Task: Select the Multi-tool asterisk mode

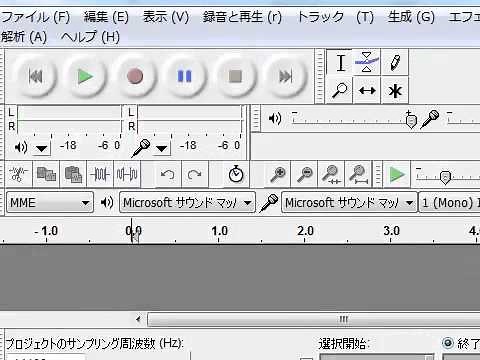Action: [x=395, y=90]
